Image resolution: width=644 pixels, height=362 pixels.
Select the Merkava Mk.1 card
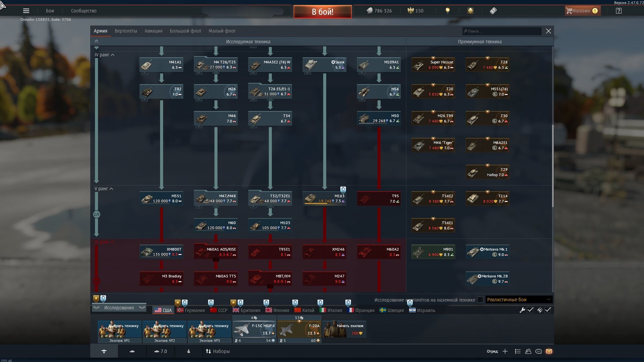[x=488, y=252]
